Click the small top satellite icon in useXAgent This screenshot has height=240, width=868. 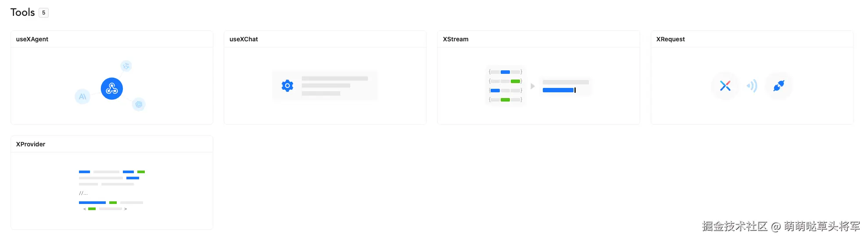[x=126, y=66]
